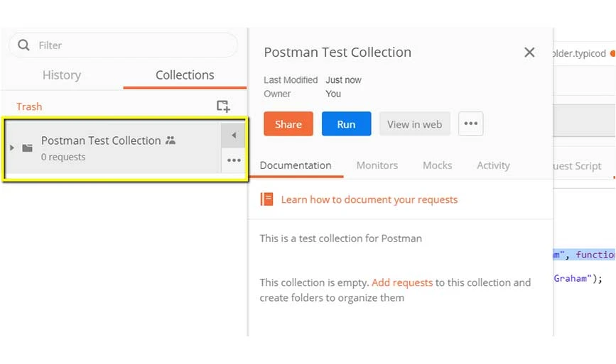Collapse the collection details pane arrow
Screen dimensions: 616x364
coord(234,136)
